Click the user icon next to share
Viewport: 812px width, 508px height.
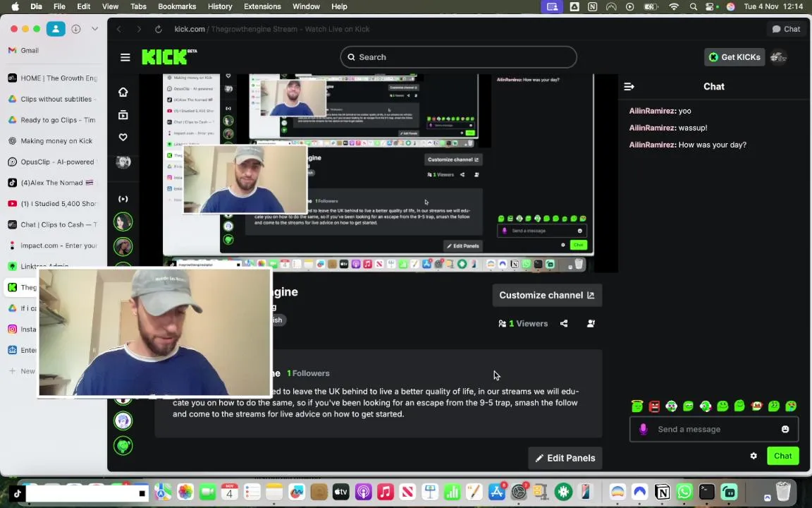(x=591, y=323)
